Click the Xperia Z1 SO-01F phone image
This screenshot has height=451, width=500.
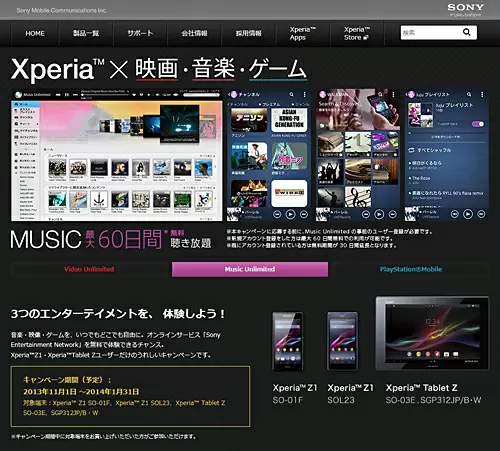(x=288, y=341)
